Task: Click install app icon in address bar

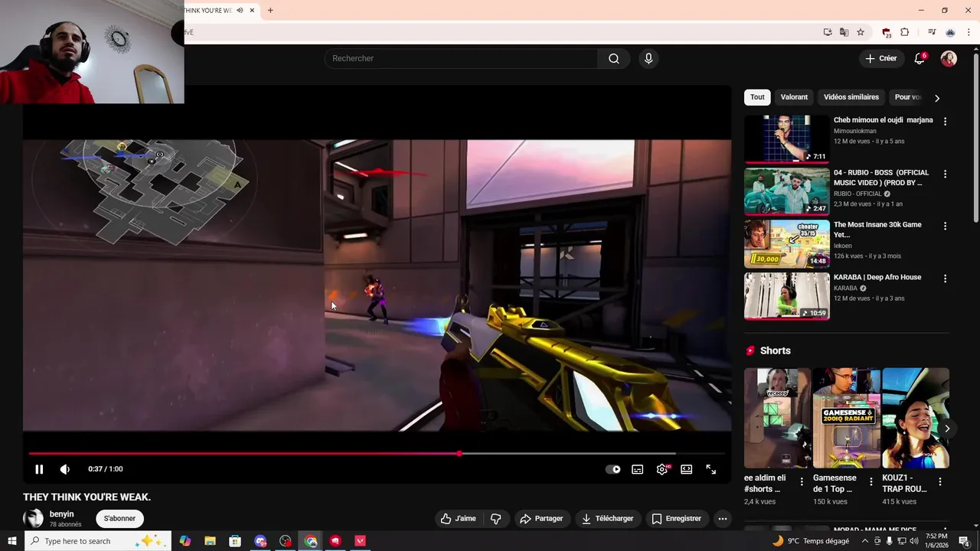Action: point(828,32)
